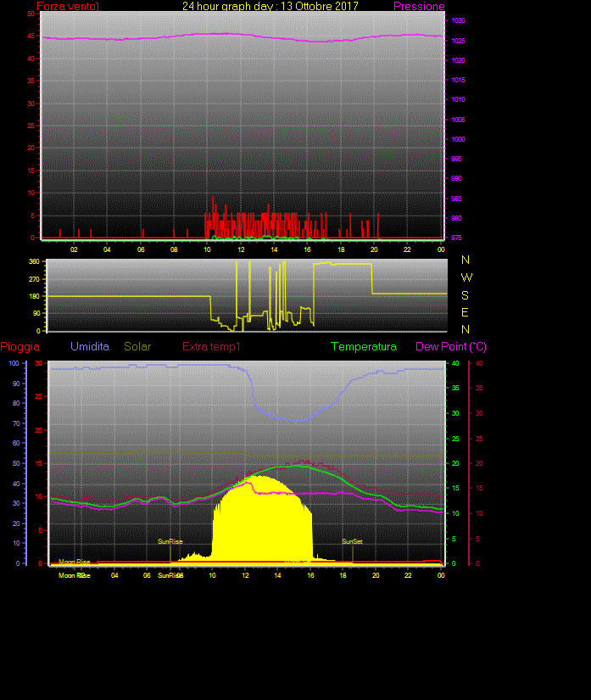Click the 30 value on the red rain axis
Image resolution: width=591 pixels, height=700 pixels.
39,363
